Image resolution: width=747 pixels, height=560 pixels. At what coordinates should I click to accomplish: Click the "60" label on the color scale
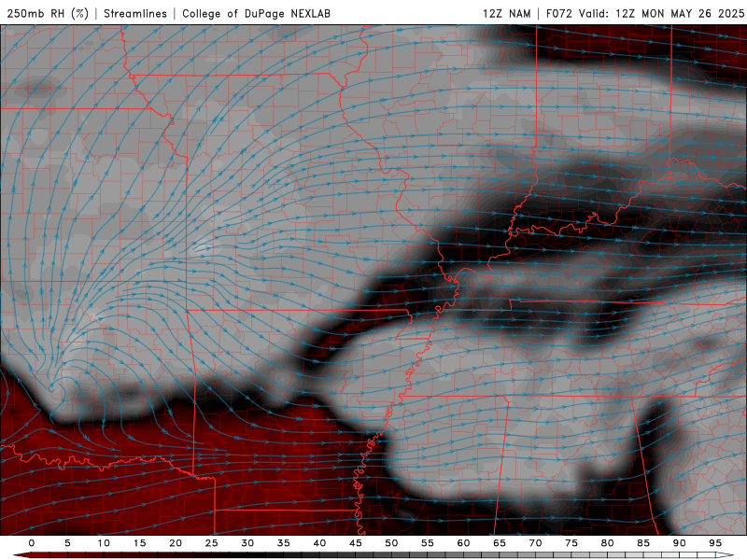point(463,543)
